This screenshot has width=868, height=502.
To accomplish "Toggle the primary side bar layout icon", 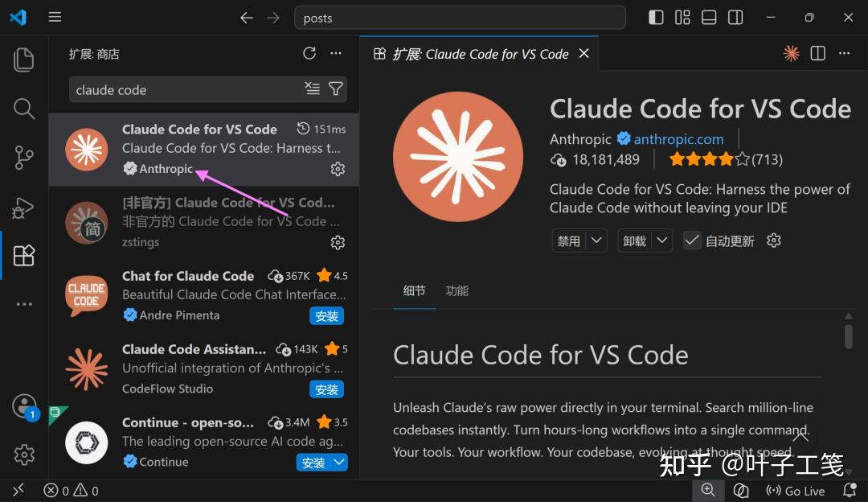I will click(x=656, y=18).
